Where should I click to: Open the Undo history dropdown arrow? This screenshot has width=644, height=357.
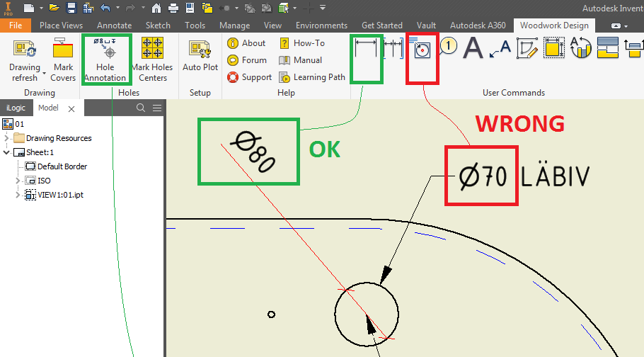tap(117, 8)
